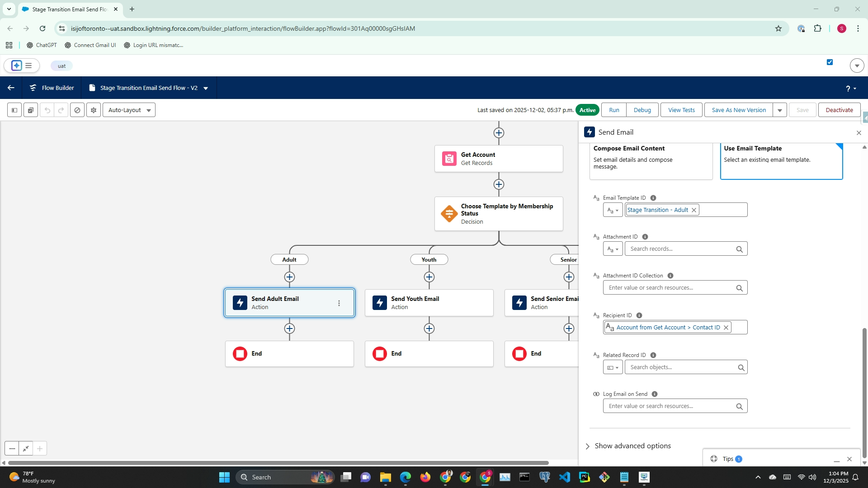The height and width of the screenshot is (488, 868).
Task: Click the Attachment ID Collection input field
Action: (x=669, y=288)
